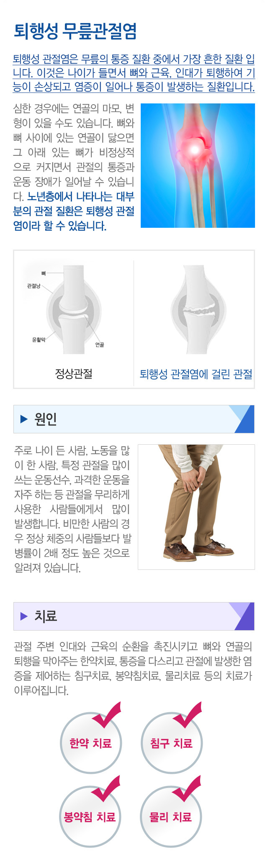The image size is (268, 868).
Task: Click the 퇴행성 관절염에 걸린 관절 caption
Action: (196, 374)
